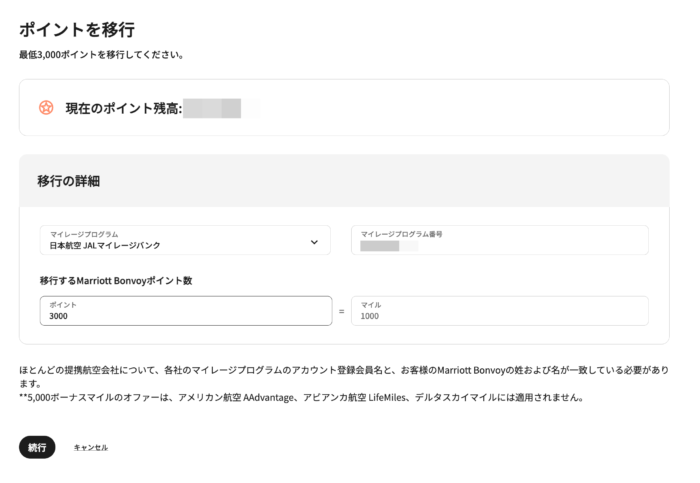Click the partner airline name-matching disclaimer paragraph
The image size is (700, 483).
click(x=344, y=376)
